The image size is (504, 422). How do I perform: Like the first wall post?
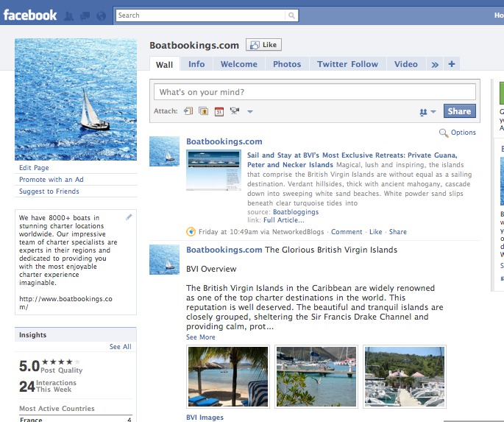coord(376,232)
